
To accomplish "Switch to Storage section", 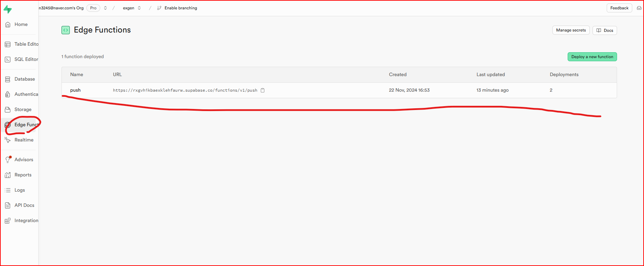I will pos(23,110).
